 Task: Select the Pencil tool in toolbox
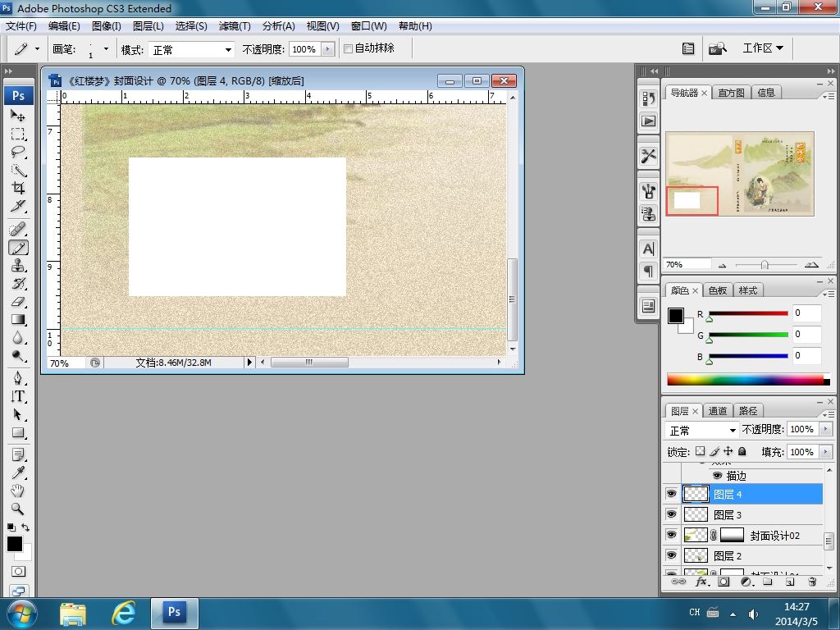[x=18, y=248]
